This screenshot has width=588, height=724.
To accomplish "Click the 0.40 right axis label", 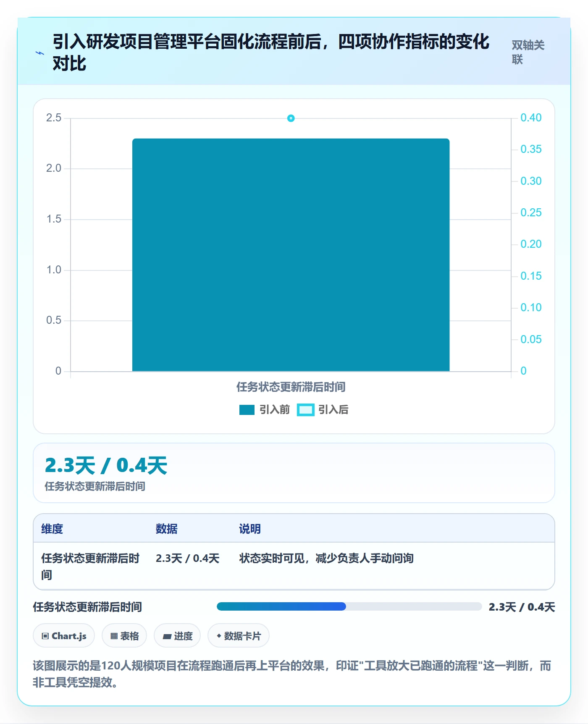I will [x=531, y=118].
